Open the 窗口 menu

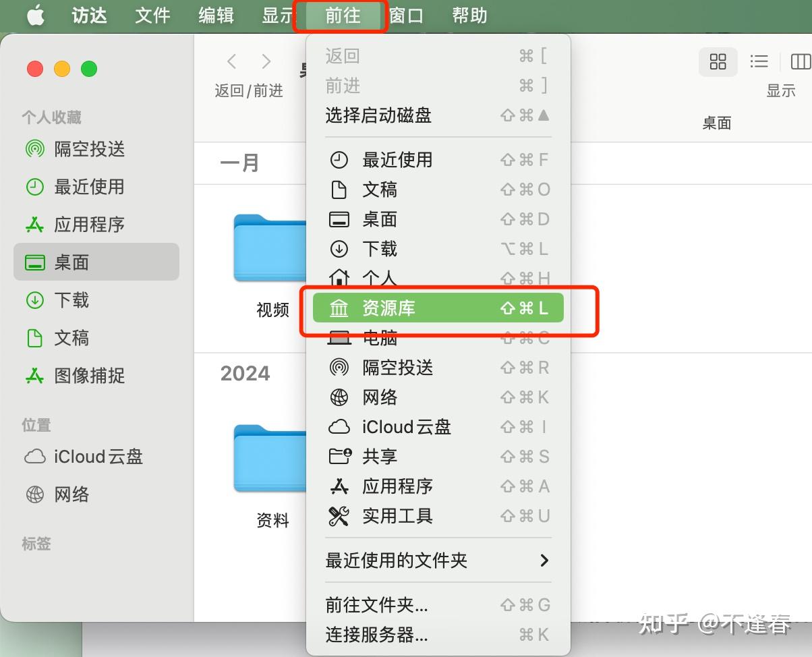406,16
